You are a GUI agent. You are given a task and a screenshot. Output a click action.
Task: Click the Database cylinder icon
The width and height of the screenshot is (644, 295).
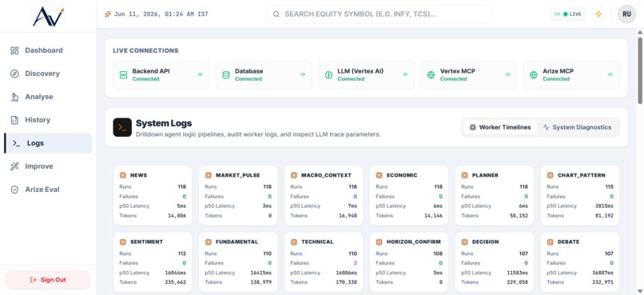point(226,75)
